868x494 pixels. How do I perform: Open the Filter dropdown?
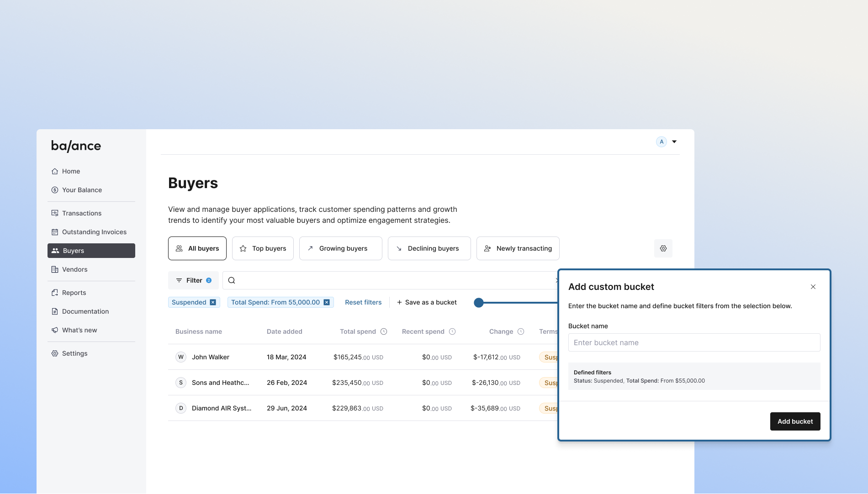193,280
